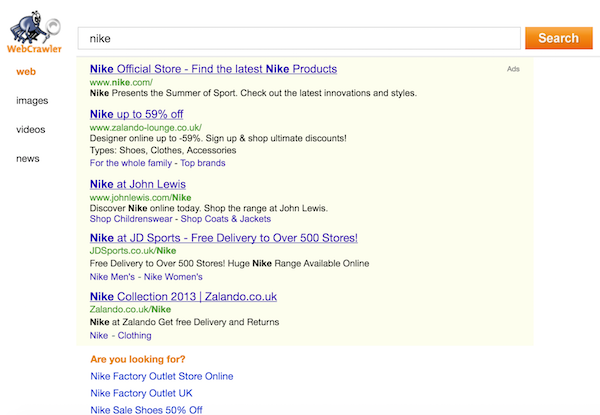The height and width of the screenshot is (415, 600).
Task: Click Types: Shoes, Clothes, Accessories text
Action: (x=163, y=150)
